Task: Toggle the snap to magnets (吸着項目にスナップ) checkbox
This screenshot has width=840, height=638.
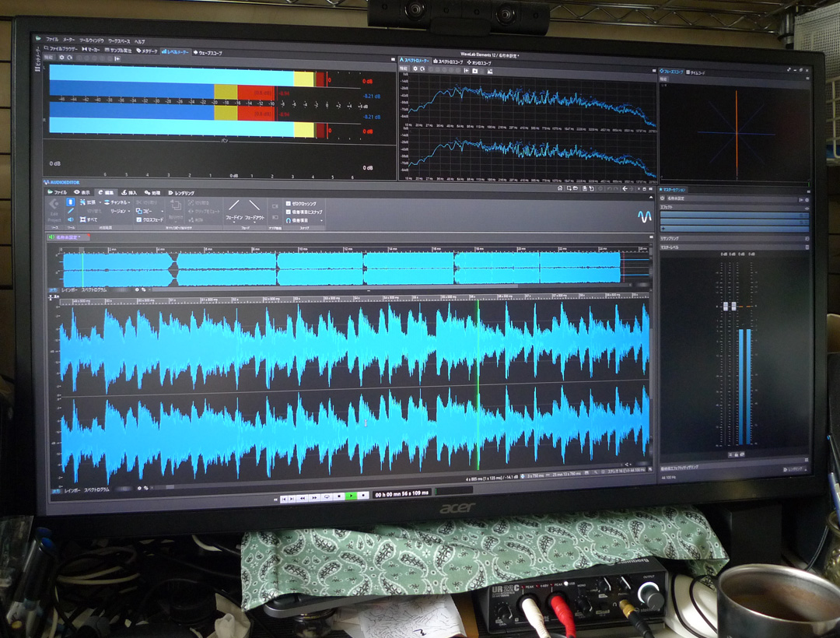Action: point(289,211)
